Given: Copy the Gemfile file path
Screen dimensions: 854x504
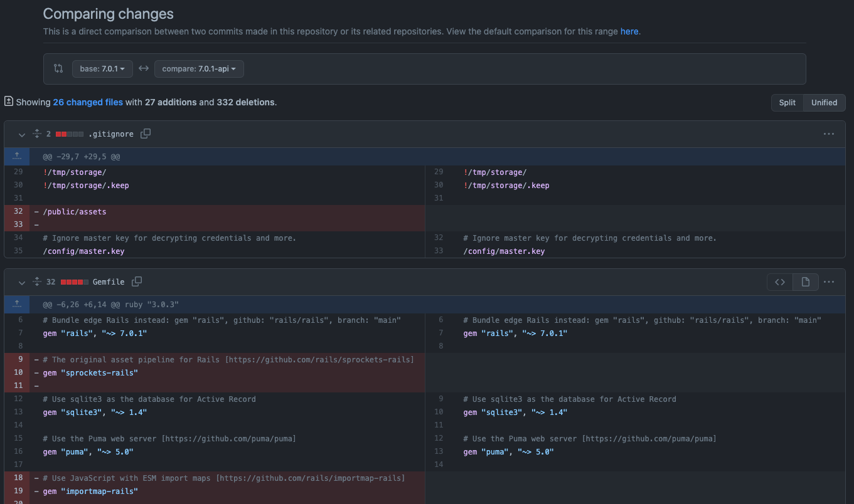Looking at the screenshot, I should pos(137,282).
